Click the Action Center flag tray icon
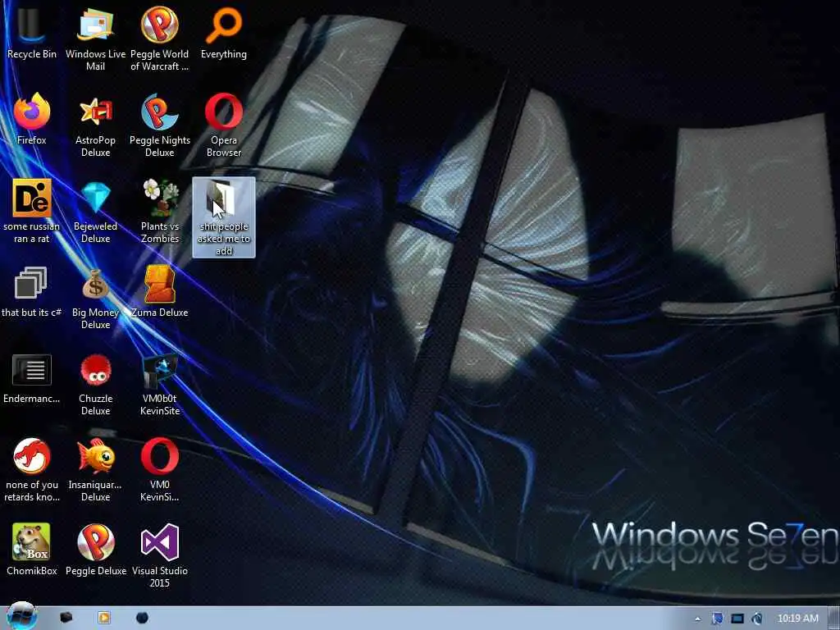Image resolution: width=840 pixels, height=630 pixels. pyautogui.click(x=717, y=619)
